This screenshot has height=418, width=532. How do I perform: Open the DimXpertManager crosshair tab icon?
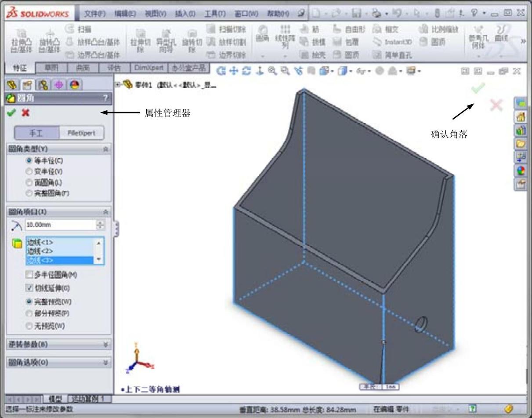click(x=59, y=85)
